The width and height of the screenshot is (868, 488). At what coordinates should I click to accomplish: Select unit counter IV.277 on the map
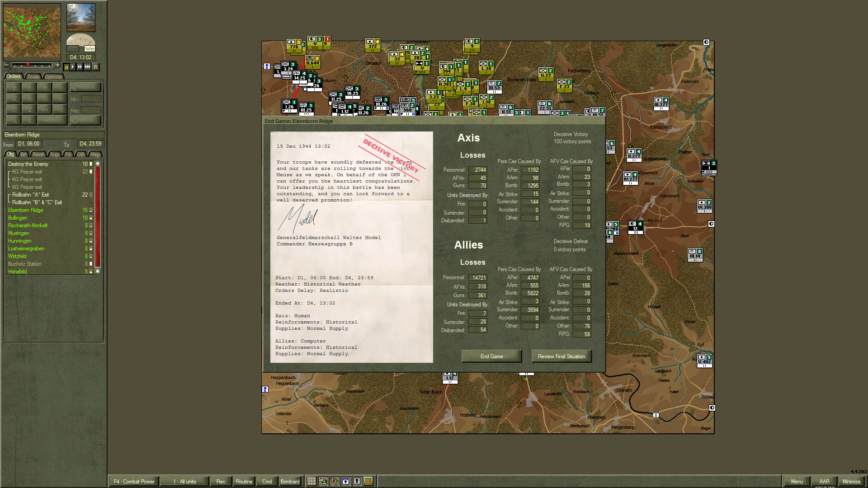click(631, 178)
